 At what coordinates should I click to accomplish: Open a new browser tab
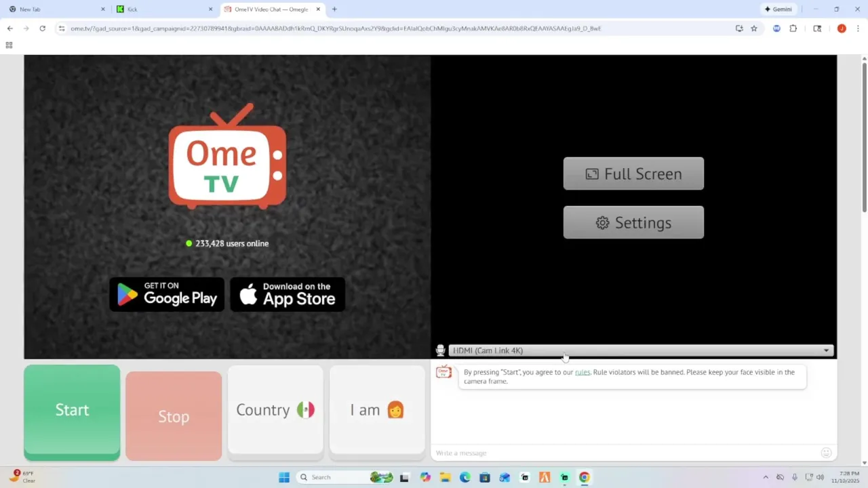(x=334, y=9)
